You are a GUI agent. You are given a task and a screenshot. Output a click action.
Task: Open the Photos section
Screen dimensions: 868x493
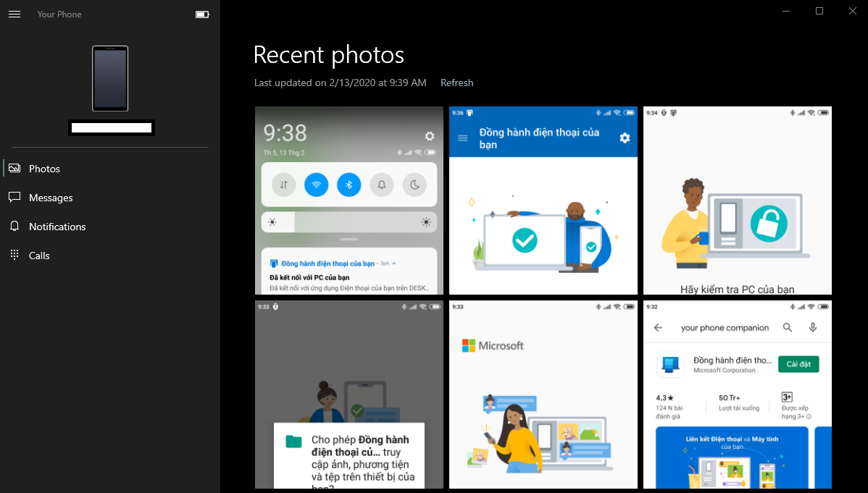(110, 169)
